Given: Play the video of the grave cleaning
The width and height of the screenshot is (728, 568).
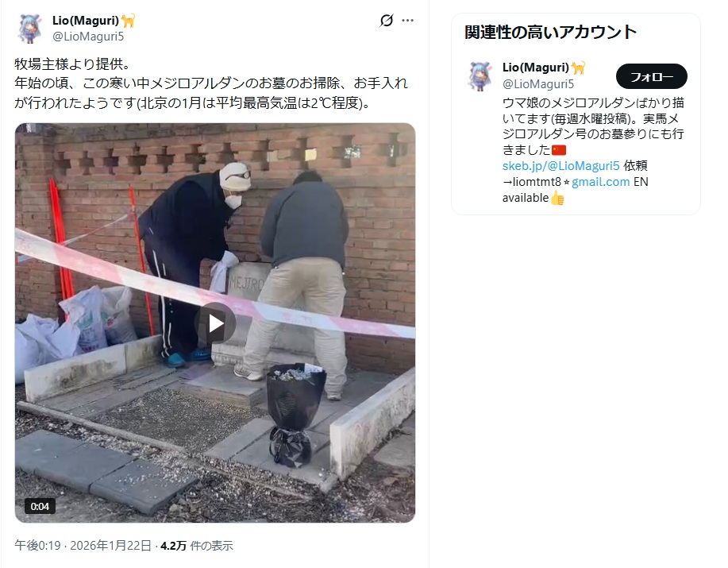Looking at the screenshot, I should pos(215,323).
